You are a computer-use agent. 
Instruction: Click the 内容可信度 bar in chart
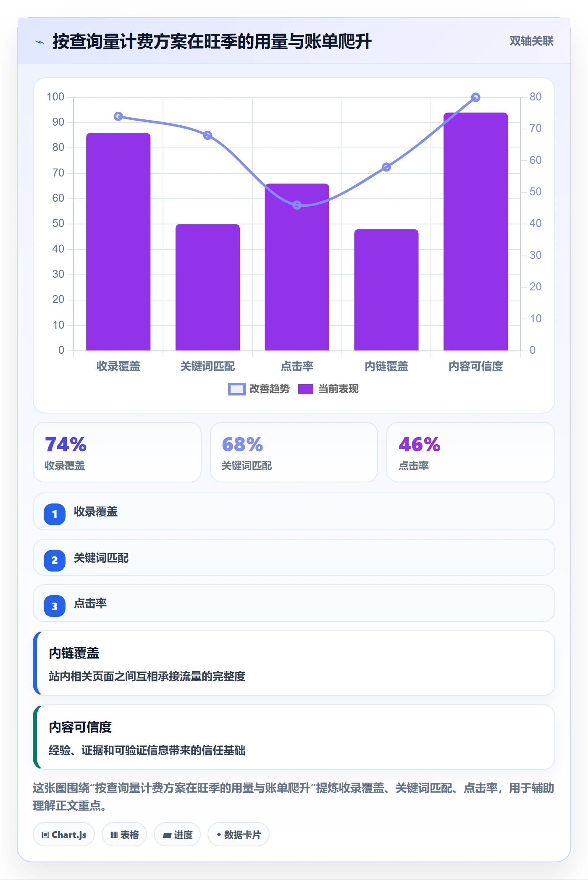tap(475, 232)
